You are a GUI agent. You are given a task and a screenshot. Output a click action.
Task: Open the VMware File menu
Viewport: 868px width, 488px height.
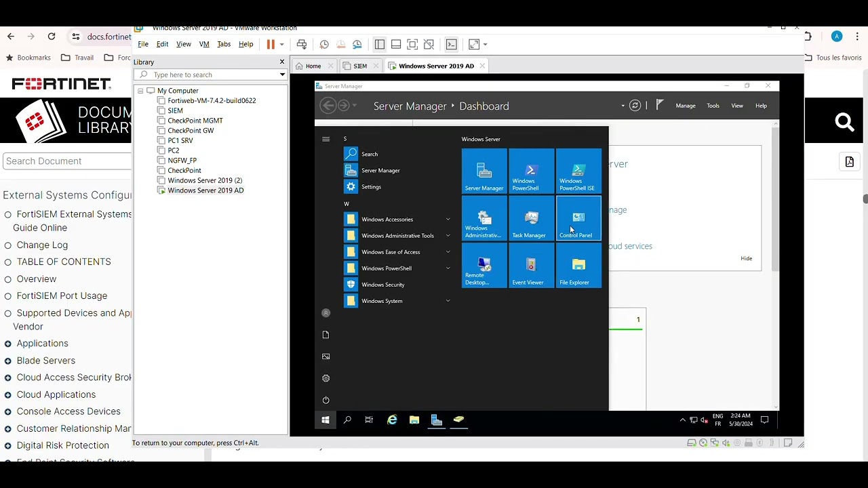coord(143,44)
